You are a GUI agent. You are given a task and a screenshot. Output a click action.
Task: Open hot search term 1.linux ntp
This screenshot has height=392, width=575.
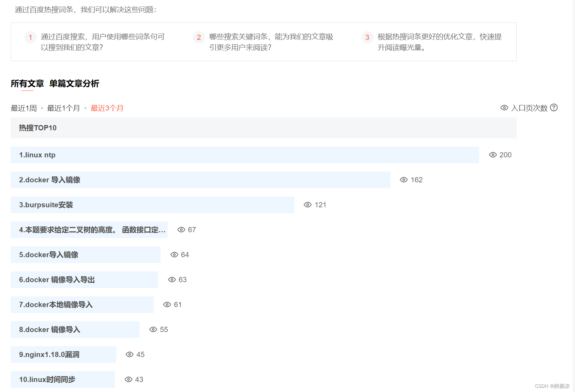tap(245, 155)
